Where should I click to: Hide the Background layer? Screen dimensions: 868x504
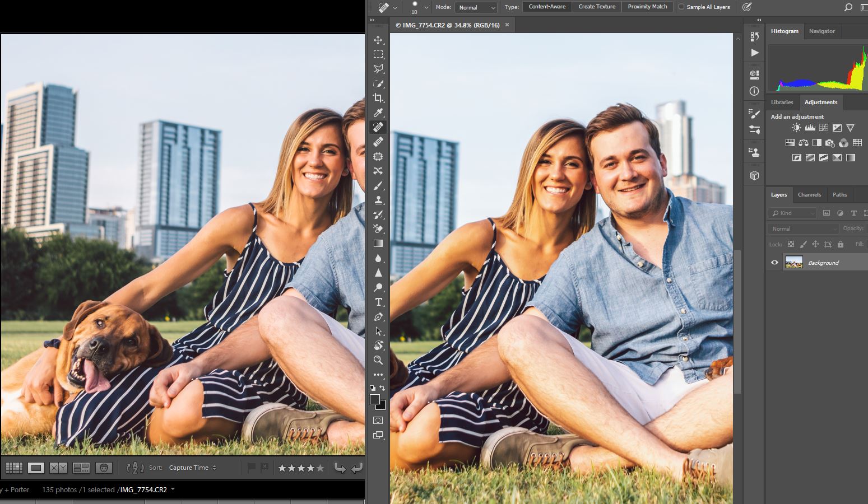774,262
